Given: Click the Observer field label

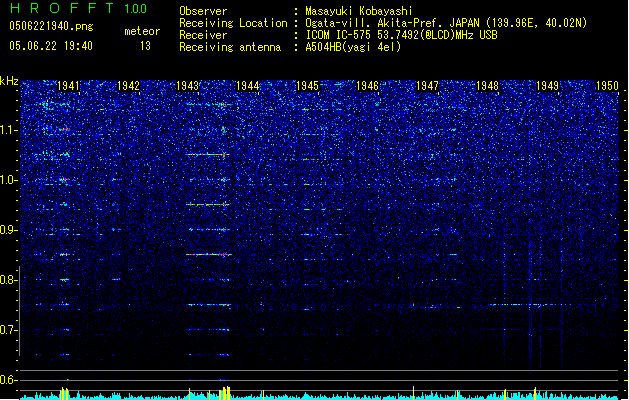Looking at the screenshot, I should (x=203, y=11).
